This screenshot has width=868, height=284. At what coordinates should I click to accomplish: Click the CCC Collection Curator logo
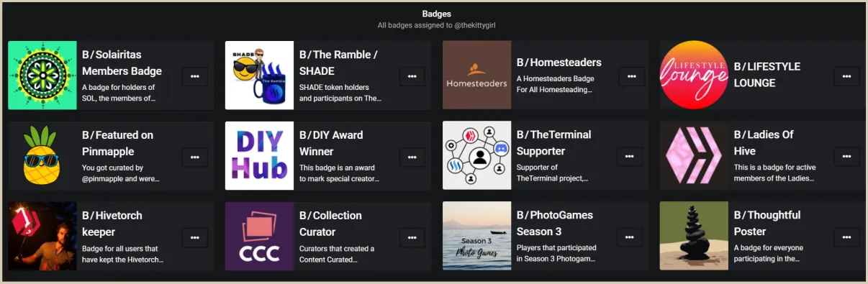(259, 236)
